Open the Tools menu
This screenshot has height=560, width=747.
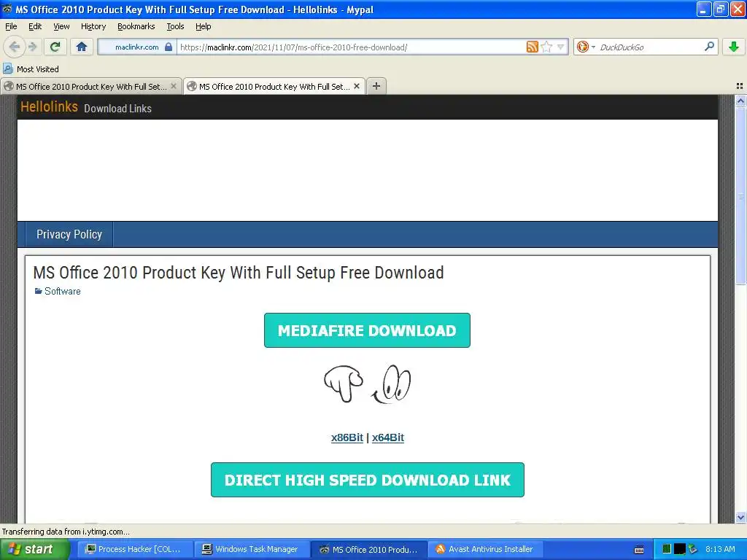[175, 26]
